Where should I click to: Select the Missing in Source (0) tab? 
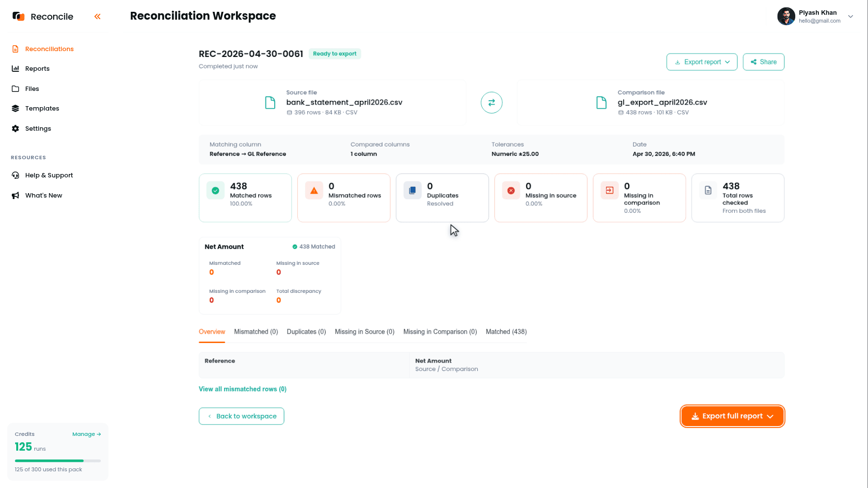(365, 332)
